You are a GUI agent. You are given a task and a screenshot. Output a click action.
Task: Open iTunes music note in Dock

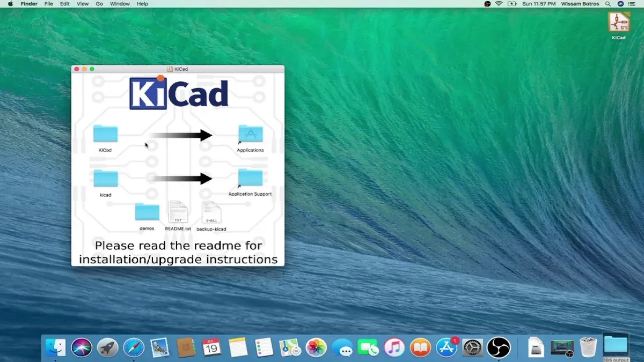pyautogui.click(x=394, y=348)
